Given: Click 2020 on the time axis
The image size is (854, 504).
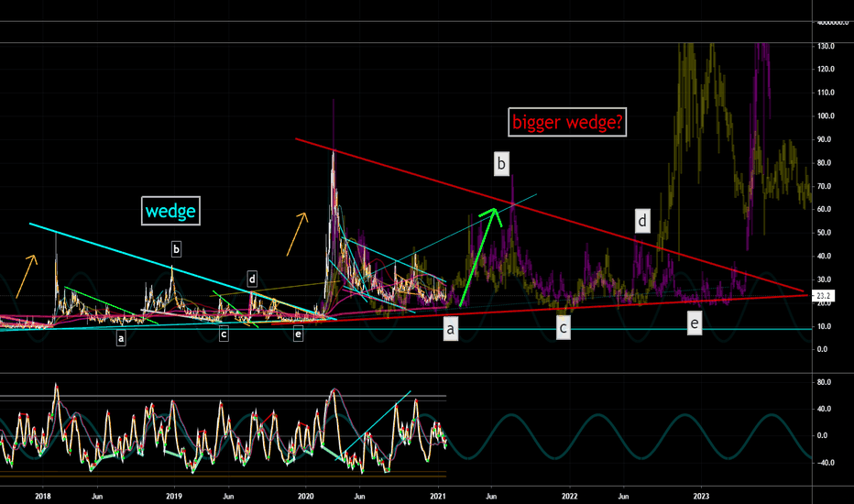Looking at the screenshot, I should (305, 497).
